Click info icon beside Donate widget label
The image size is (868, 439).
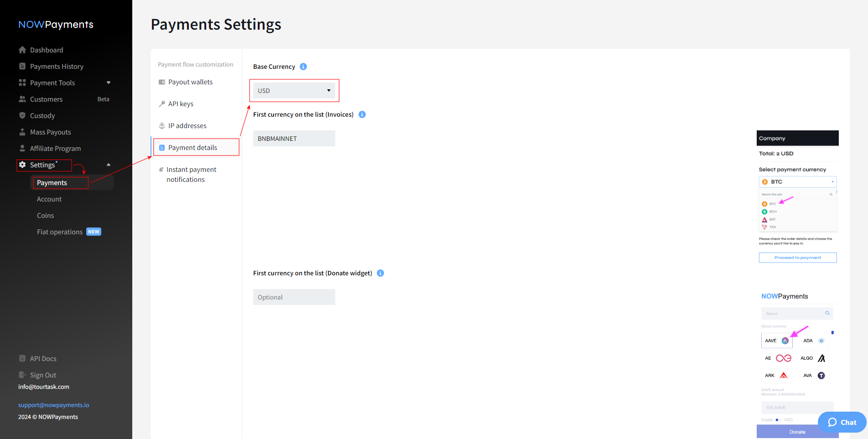(380, 273)
